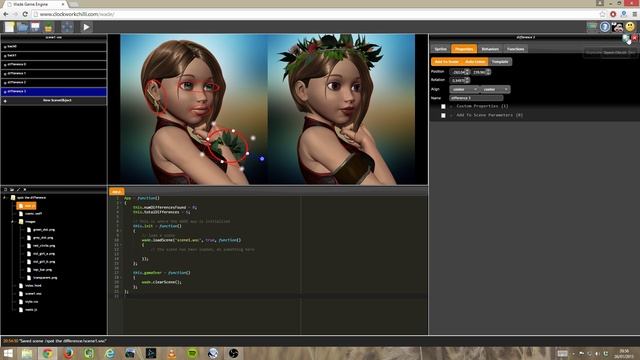Select scene object back0
The image size is (640, 360).
click(53, 47)
